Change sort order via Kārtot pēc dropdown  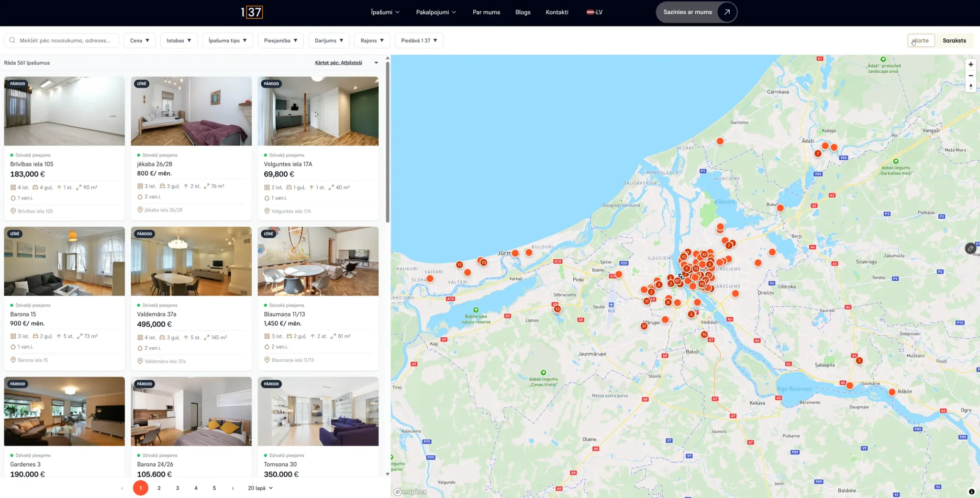346,63
